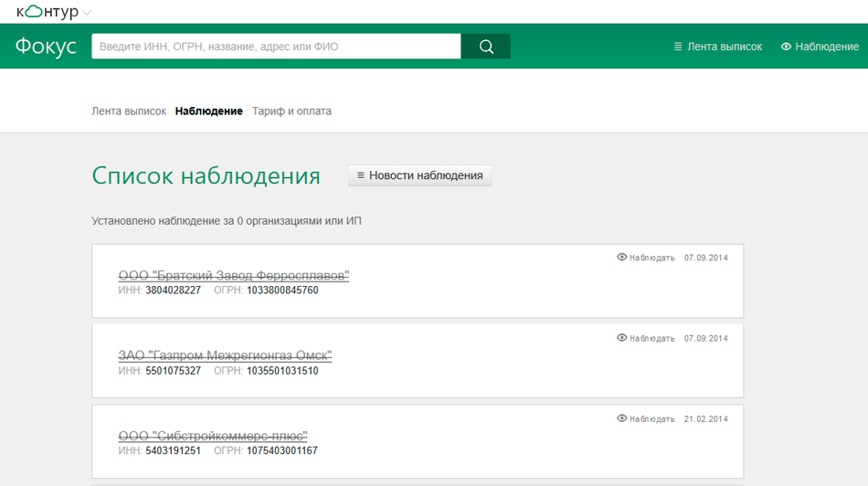Open ООО "Братский Завод Ферросплавов" link

point(234,276)
